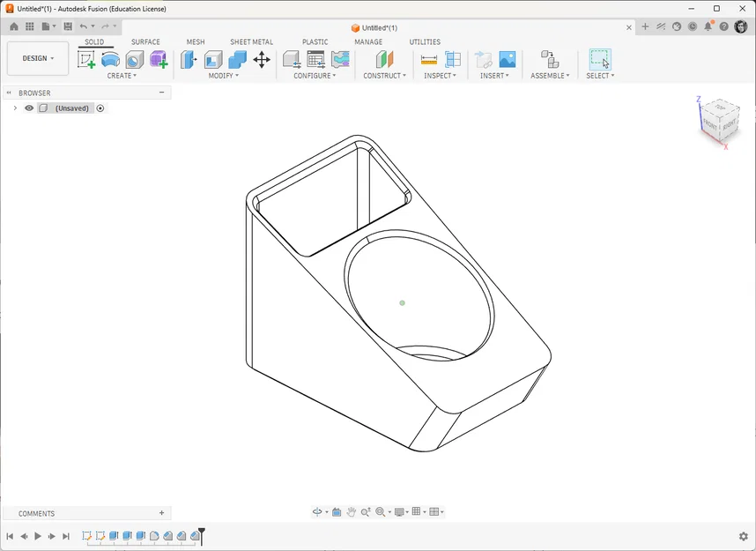Switch to the SURFACE tab

coord(145,42)
